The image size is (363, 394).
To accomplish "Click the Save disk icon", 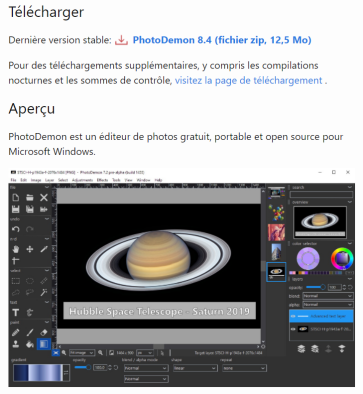I will (x=16, y=209).
